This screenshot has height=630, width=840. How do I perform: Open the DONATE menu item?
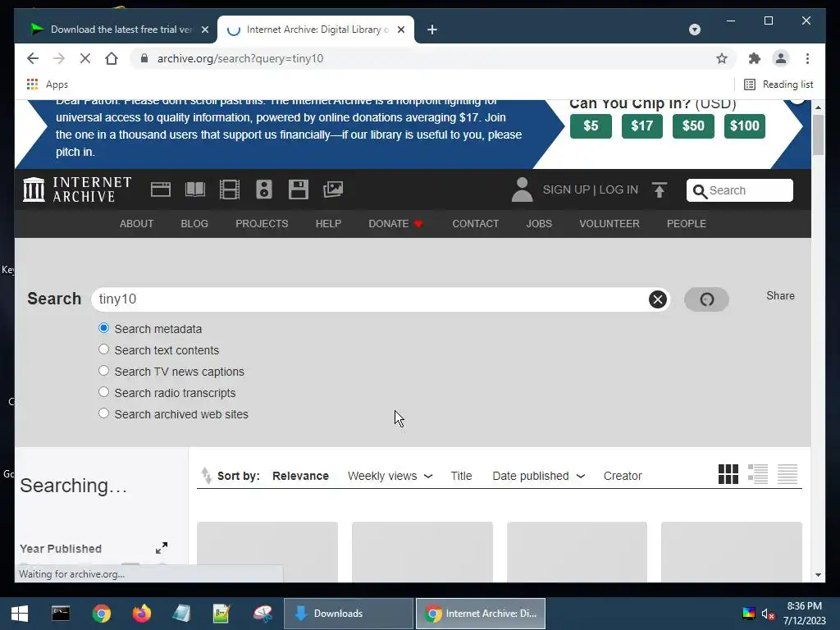pos(395,223)
